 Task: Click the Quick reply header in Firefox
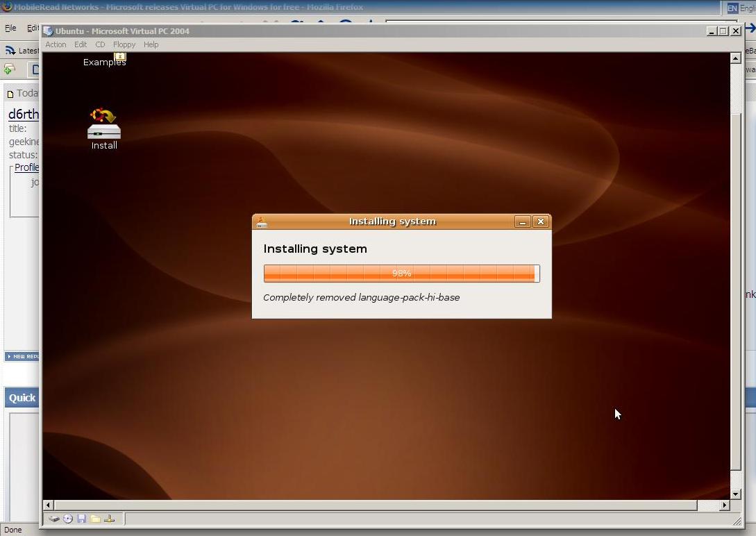click(22, 398)
